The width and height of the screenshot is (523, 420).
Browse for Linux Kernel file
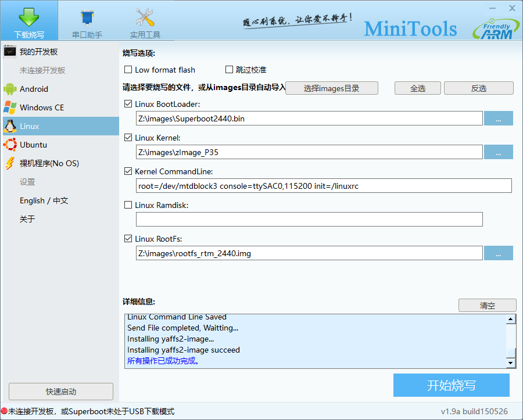pos(499,152)
